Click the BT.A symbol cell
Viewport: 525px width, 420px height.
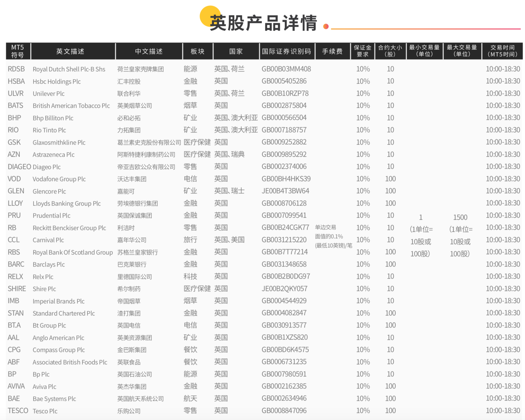14,325
